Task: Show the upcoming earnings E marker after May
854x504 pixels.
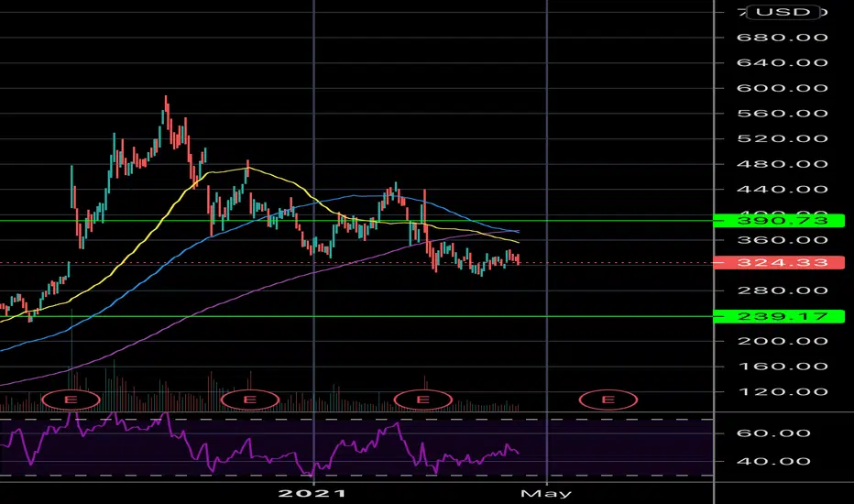Action: point(608,400)
